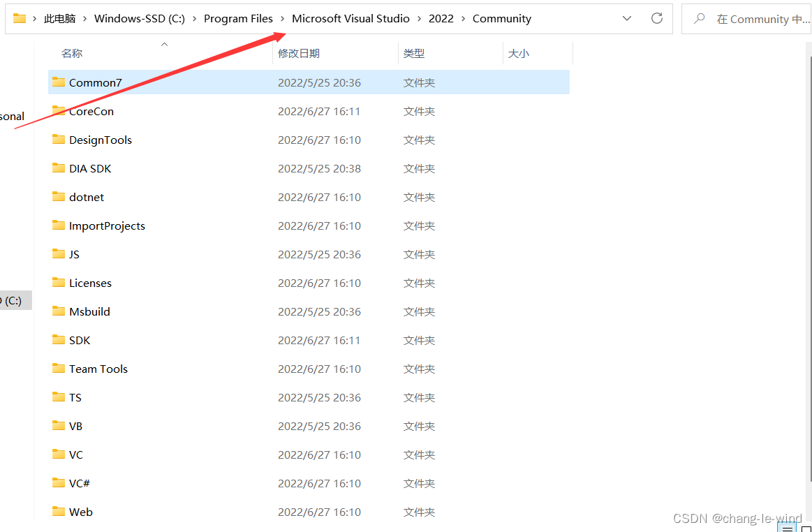Click date 2022/6/27 16:11 in SDK row
Viewport: 812px width, 532px height.
point(319,340)
